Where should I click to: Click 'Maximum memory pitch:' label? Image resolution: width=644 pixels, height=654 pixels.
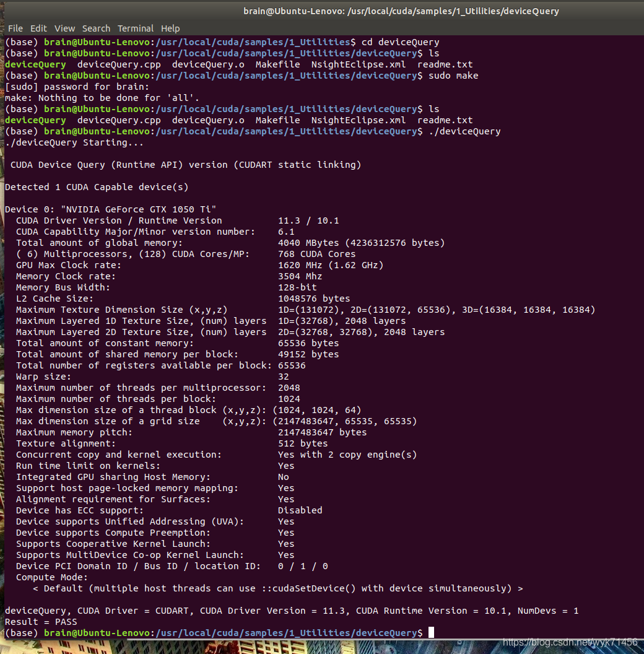tap(74, 432)
